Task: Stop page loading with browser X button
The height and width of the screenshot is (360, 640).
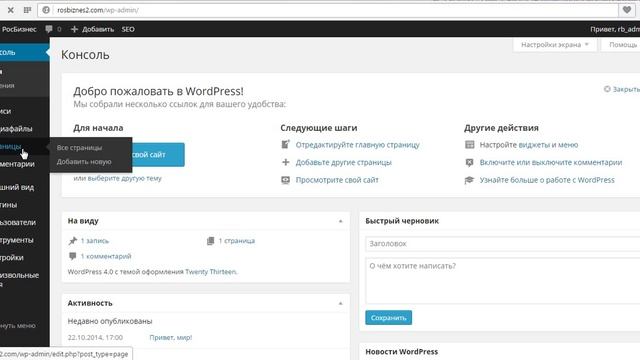Action: 11,10
